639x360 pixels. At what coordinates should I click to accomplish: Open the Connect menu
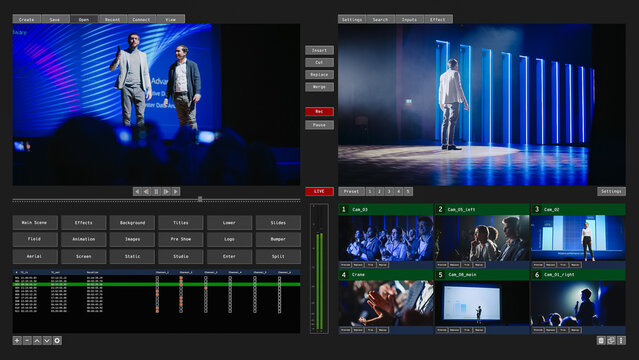tap(141, 19)
